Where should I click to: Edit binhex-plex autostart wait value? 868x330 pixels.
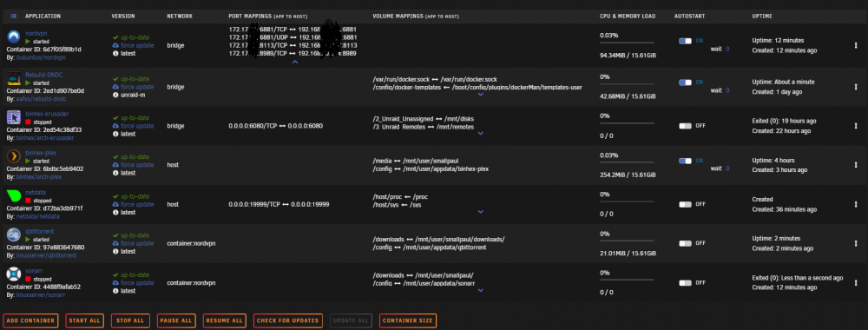tap(727, 168)
